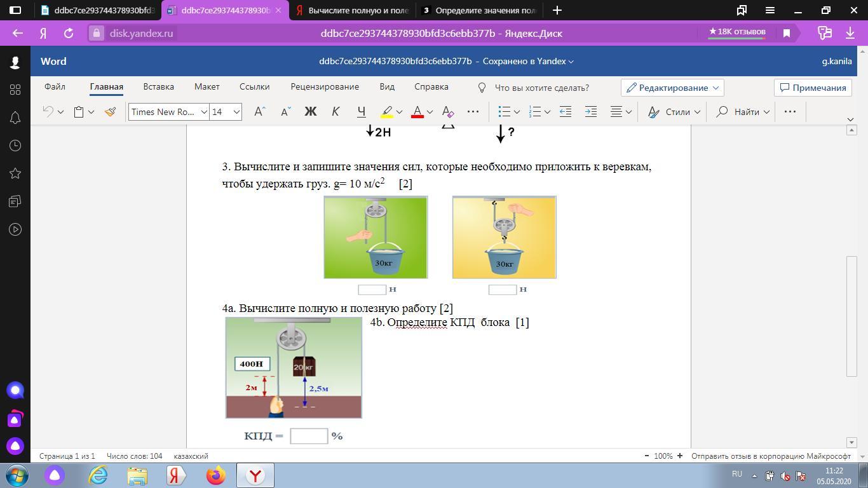Expand the font color dropdown arrow
Screen dimensions: 868x488
(x=430, y=112)
